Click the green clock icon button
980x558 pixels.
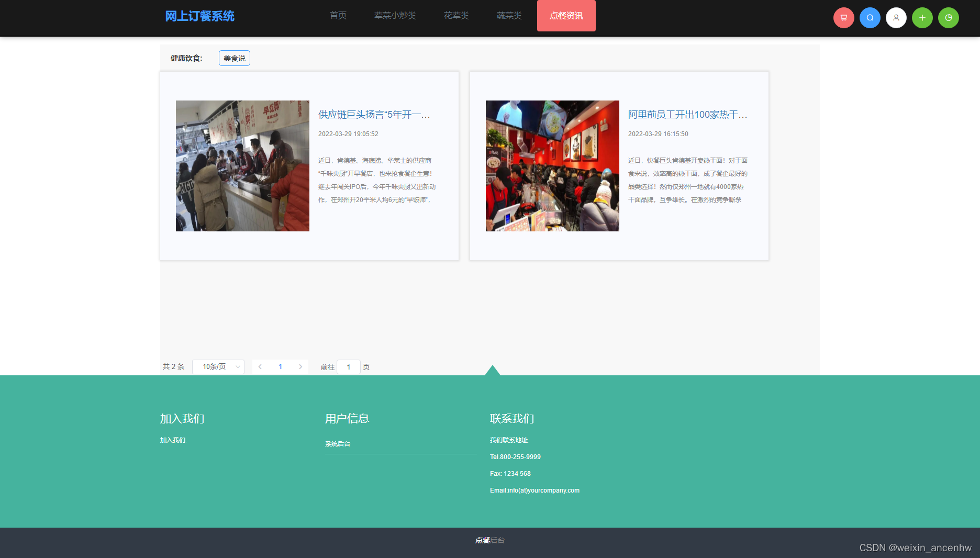pyautogui.click(x=948, y=18)
